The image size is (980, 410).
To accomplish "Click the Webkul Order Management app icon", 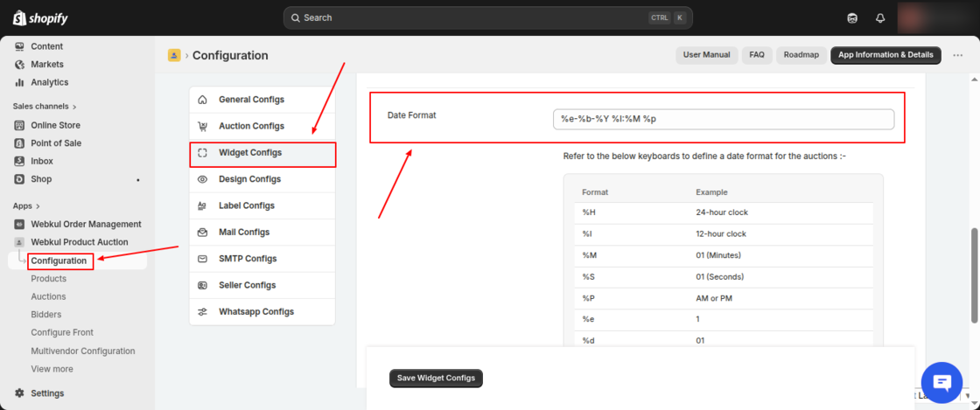I will [19, 224].
